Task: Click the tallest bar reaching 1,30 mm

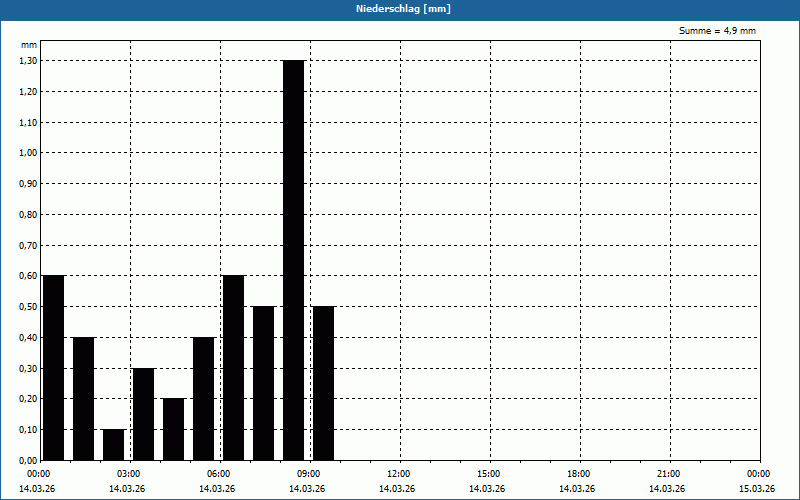Action: [293, 260]
